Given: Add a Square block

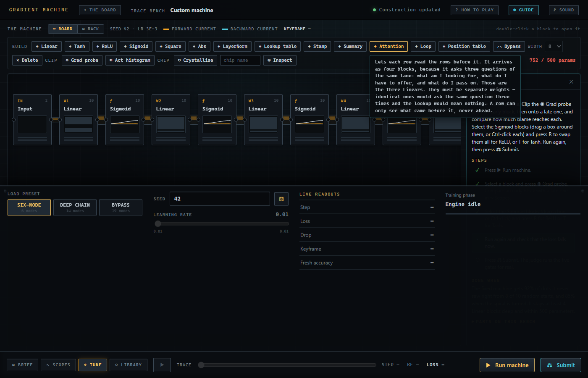Looking at the screenshot, I should (171, 47).
